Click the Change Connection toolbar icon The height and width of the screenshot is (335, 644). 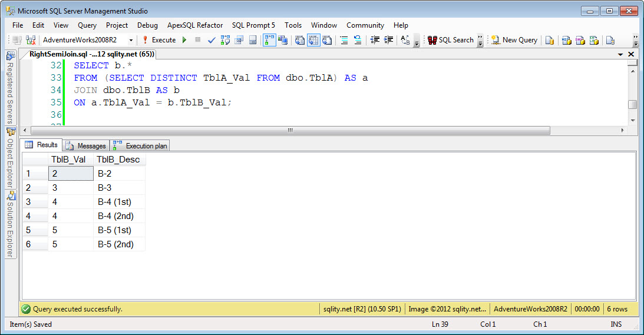(31, 40)
